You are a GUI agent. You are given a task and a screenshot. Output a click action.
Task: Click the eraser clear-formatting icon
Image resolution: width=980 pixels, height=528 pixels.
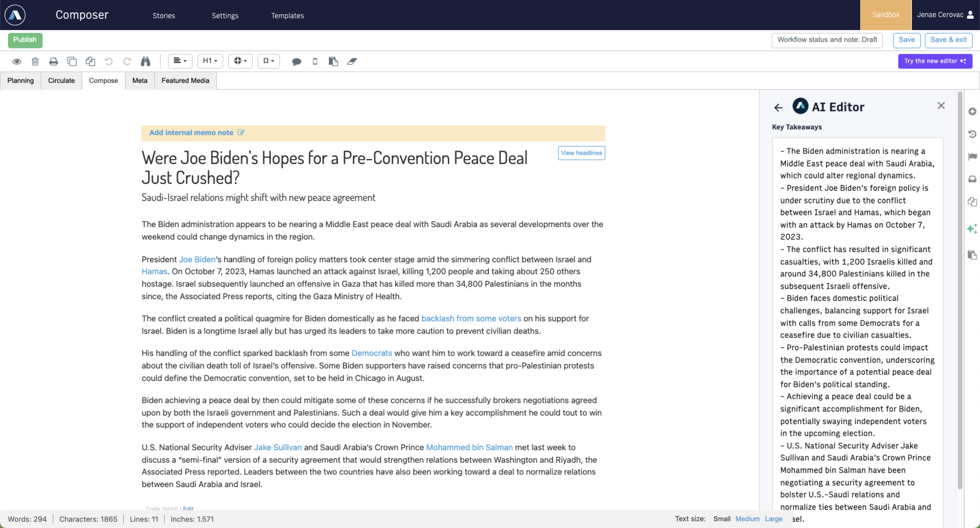[x=352, y=61]
